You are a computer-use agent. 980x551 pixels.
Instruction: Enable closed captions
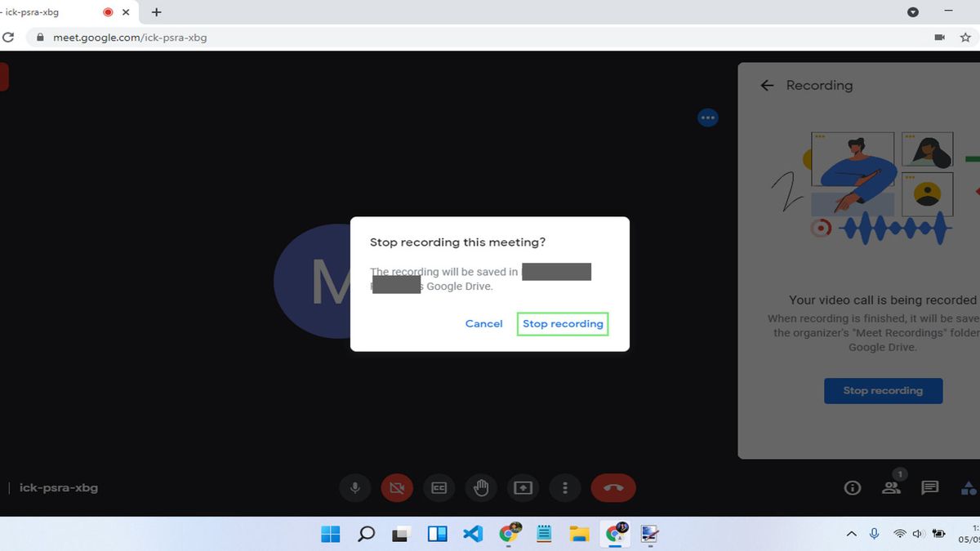[439, 487]
